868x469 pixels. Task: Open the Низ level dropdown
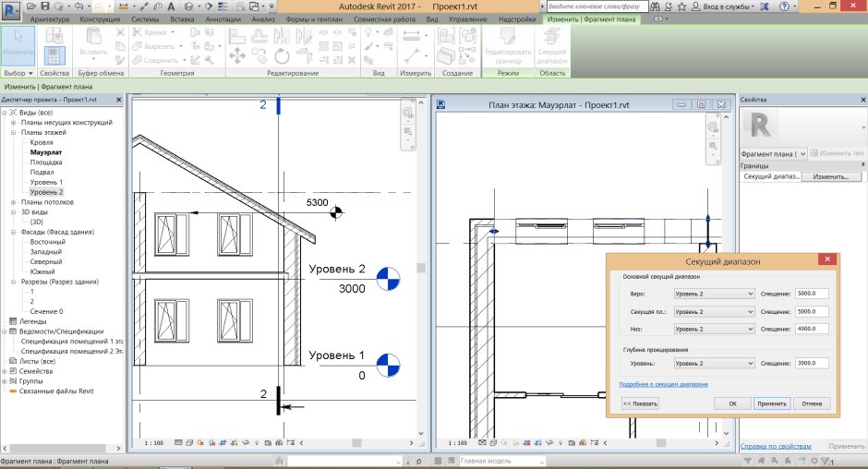click(714, 329)
